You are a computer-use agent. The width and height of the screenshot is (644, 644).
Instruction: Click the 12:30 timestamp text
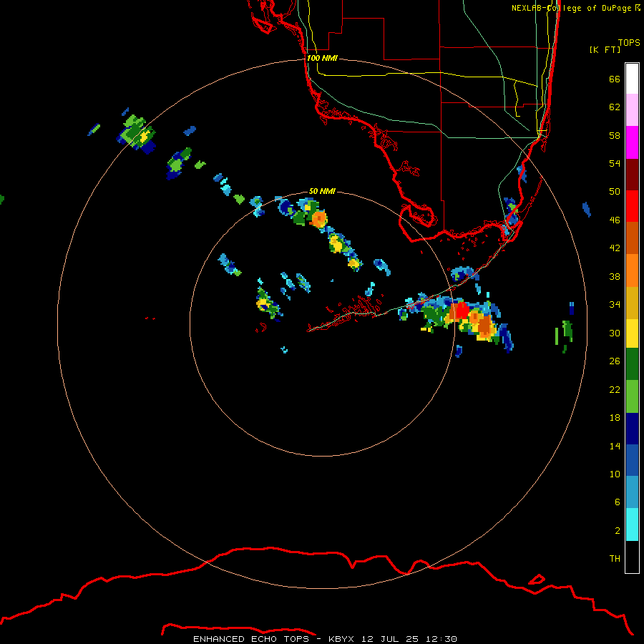pos(441,639)
